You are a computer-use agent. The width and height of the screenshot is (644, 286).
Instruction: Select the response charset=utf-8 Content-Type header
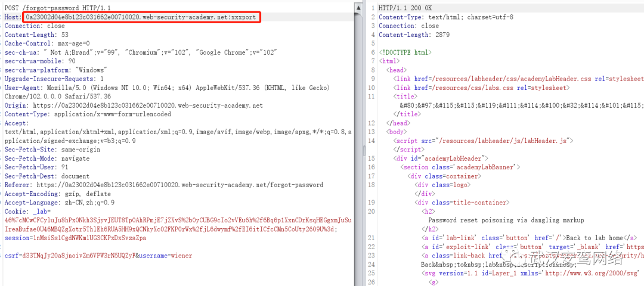coord(446,17)
